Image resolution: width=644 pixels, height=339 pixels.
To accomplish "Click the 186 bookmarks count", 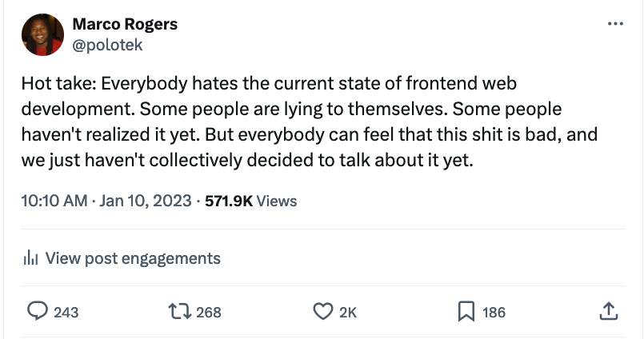I will click(x=494, y=313).
